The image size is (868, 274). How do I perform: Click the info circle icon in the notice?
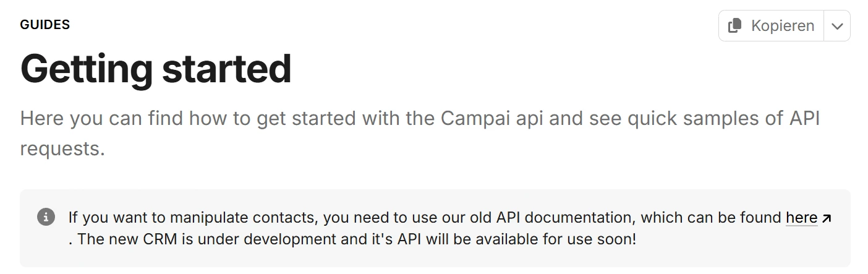[46, 217]
